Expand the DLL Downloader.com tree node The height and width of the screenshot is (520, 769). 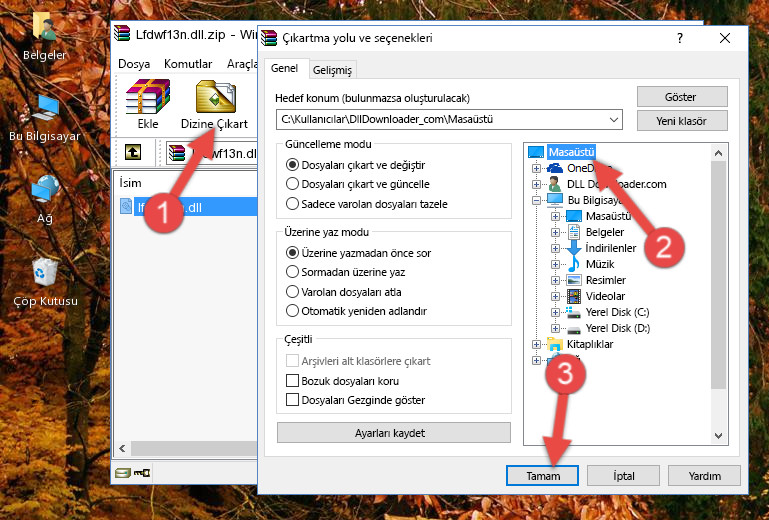pos(537,184)
